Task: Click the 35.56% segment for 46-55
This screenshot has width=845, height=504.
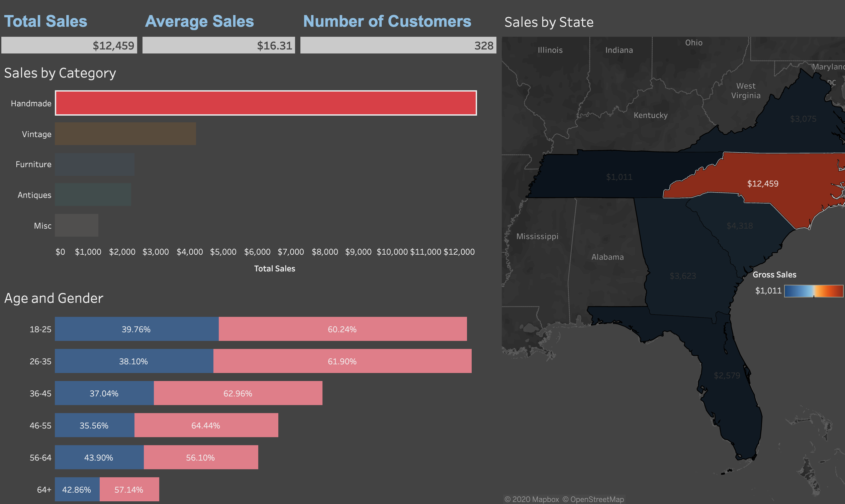Action: pyautogui.click(x=94, y=425)
